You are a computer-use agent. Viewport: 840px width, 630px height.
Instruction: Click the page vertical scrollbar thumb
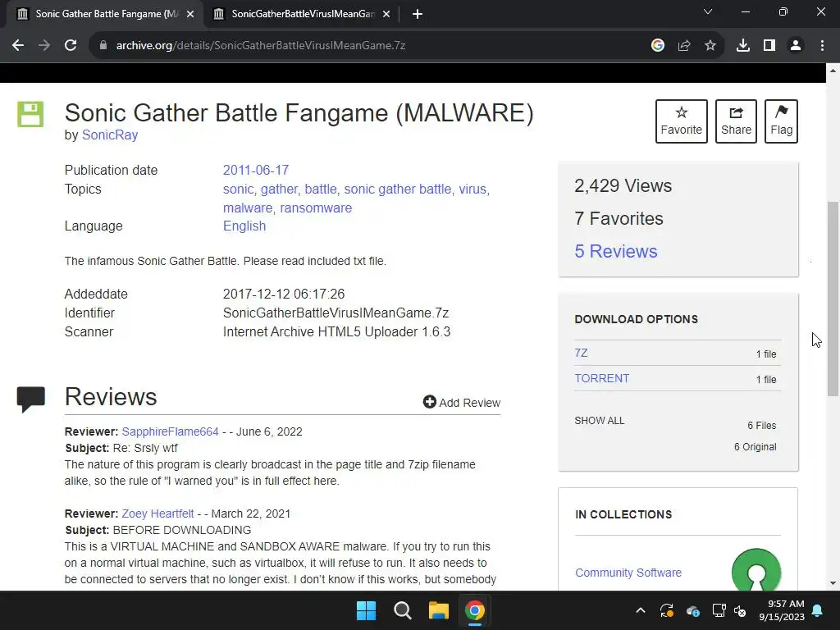833,299
